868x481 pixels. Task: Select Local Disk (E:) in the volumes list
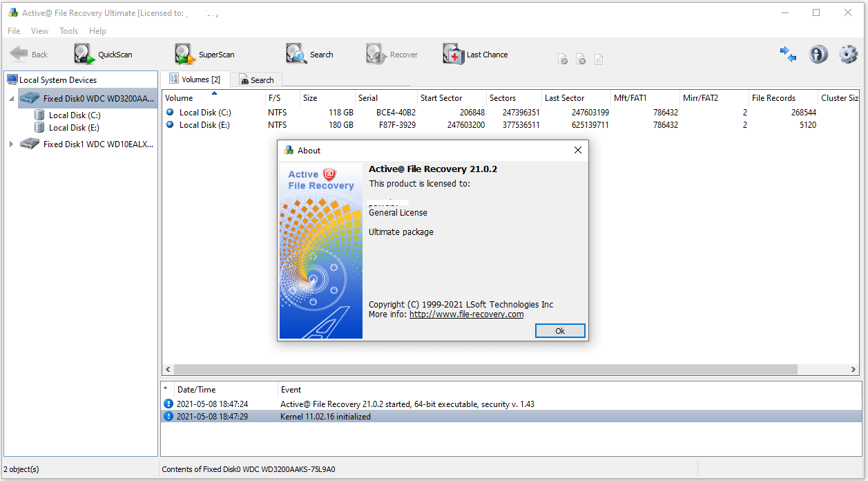pyautogui.click(x=216, y=124)
